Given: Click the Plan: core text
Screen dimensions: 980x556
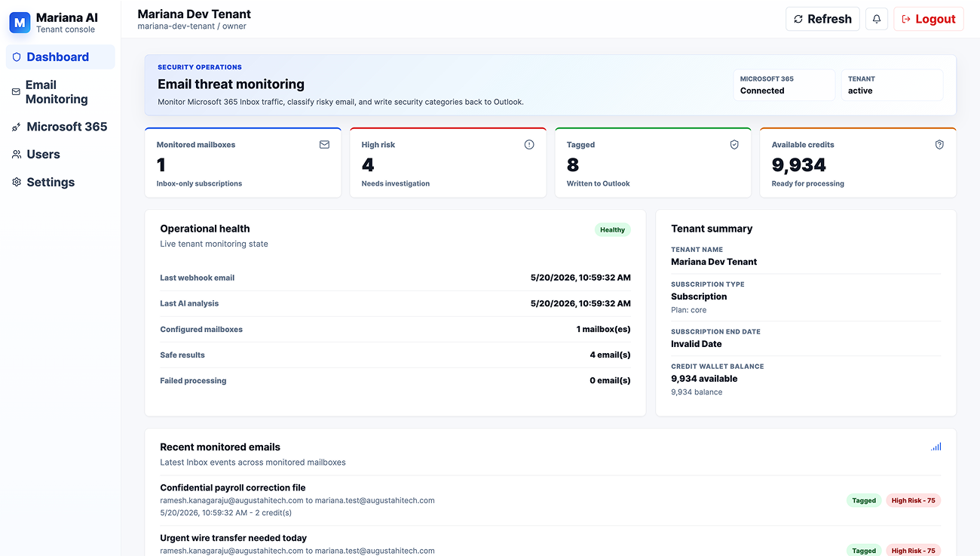Looking at the screenshot, I should tap(689, 310).
